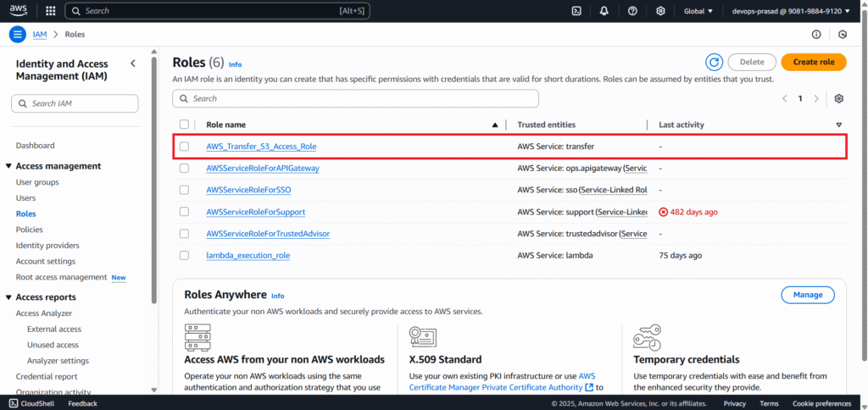The height and width of the screenshot is (410, 868).
Task: Sort by Last activity arrow
Action: 838,125
